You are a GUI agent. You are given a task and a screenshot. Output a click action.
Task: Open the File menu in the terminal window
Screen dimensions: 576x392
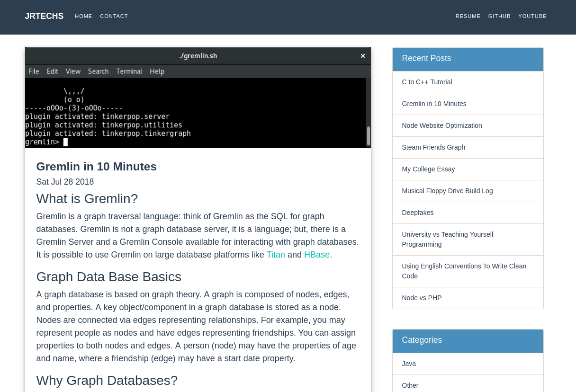33,71
